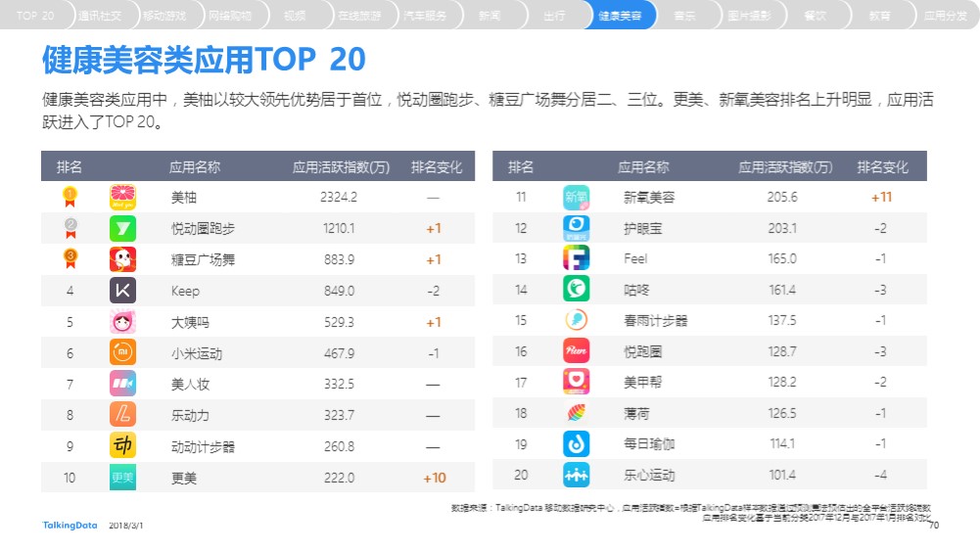Image resolution: width=980 pixels, height=551 pixels.
Task: Click the left table 应用名称 header
Action: 195,167
